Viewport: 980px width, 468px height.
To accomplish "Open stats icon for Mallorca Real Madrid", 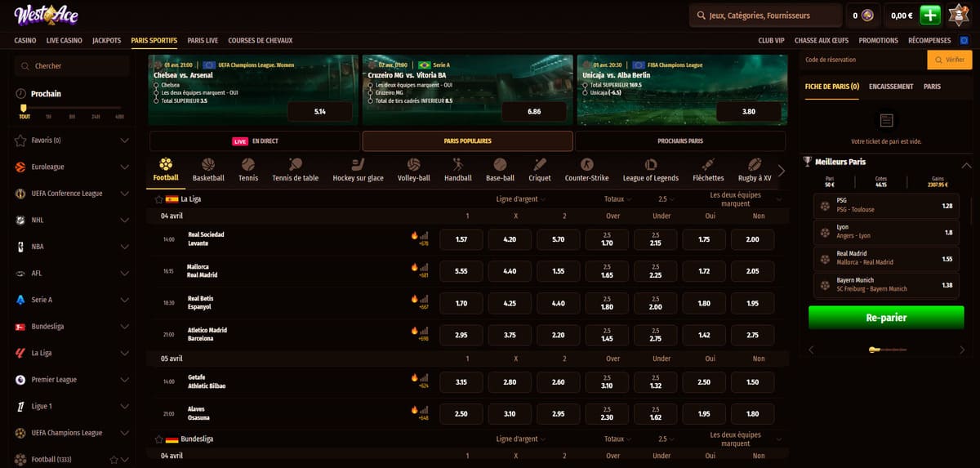I will click(424, 266).
